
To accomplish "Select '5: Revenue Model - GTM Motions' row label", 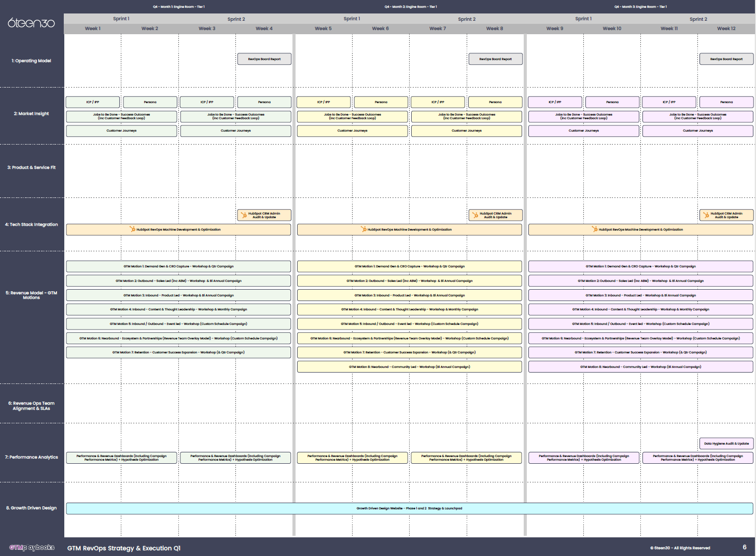I will click(x=32, y=295).
